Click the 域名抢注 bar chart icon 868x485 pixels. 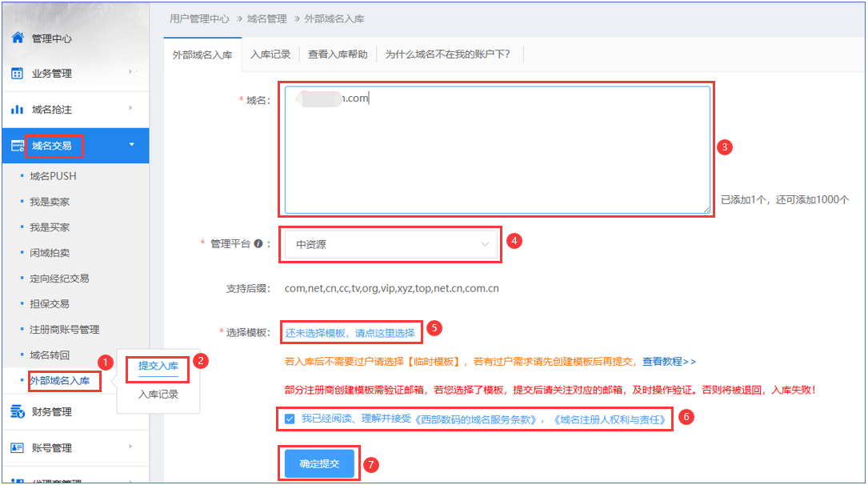[x=17, y=110]
